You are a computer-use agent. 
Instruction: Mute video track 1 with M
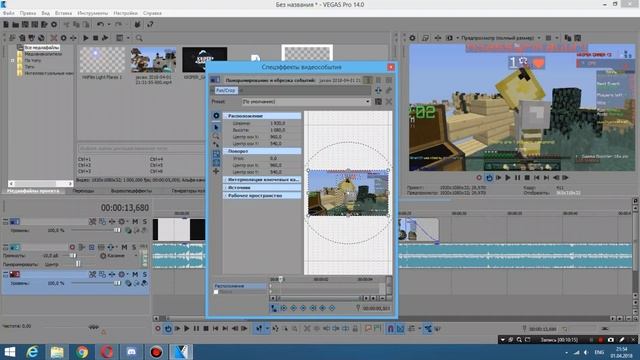coord(135,222)
